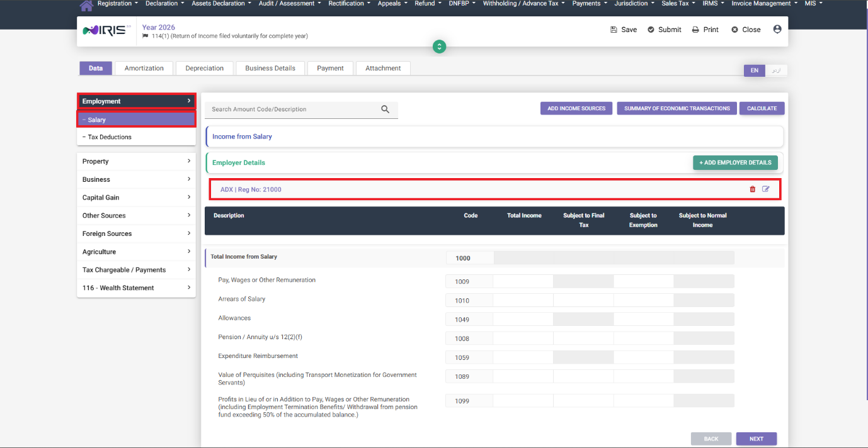Expand the Foreign Sources section
Viewport: 868px width, 448px height.
pos(136,233)
